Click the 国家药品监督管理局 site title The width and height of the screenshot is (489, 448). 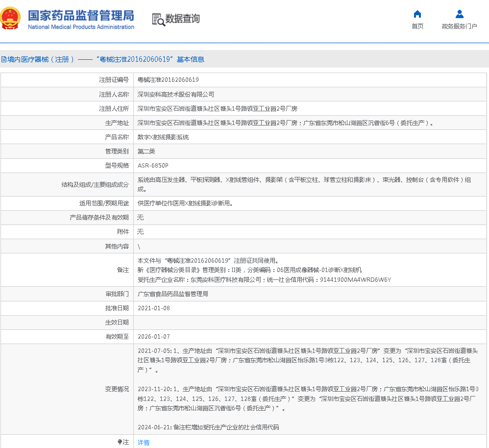coord(81,16)
